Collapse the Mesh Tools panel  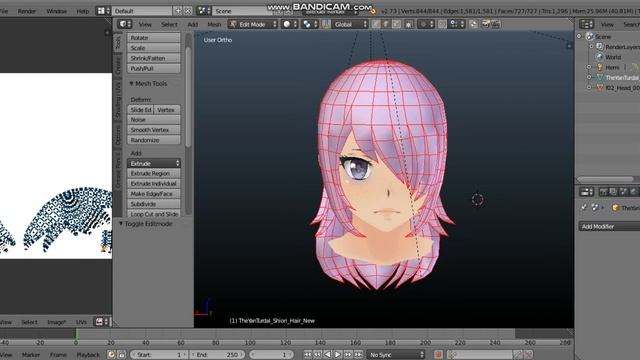(x=131, y=84)
